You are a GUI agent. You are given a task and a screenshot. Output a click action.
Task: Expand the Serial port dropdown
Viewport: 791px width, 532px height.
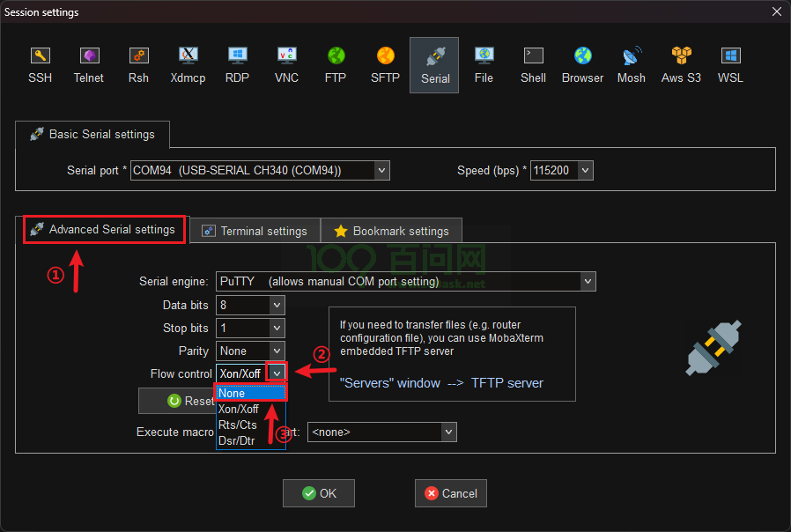(381, 170)
